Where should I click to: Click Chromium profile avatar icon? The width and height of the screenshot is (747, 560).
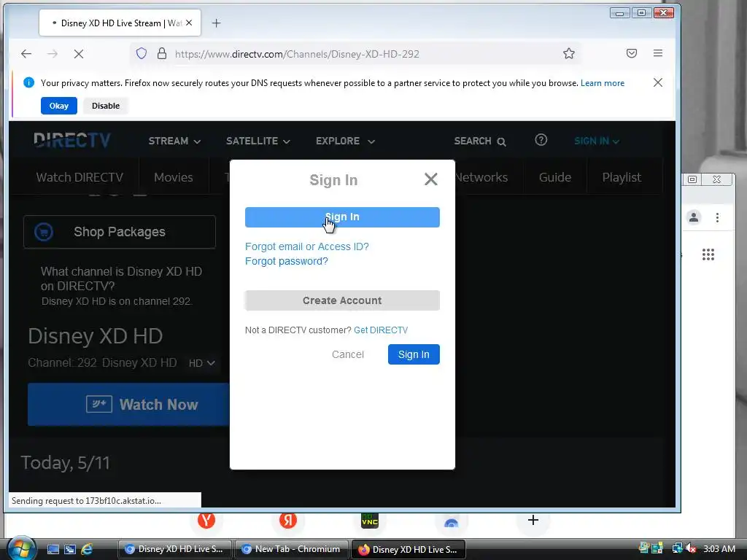694,217
